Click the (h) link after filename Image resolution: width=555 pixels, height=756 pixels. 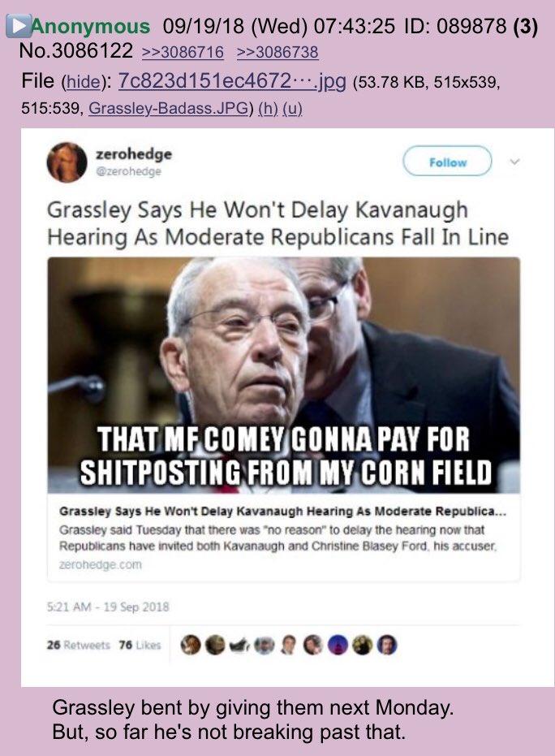268,109
